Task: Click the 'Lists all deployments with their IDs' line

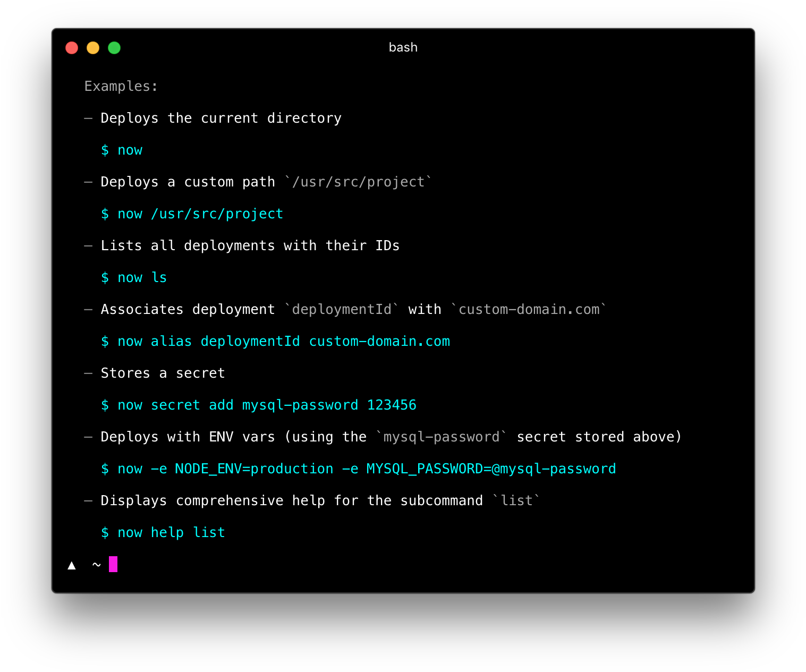Action: point(250,246)
